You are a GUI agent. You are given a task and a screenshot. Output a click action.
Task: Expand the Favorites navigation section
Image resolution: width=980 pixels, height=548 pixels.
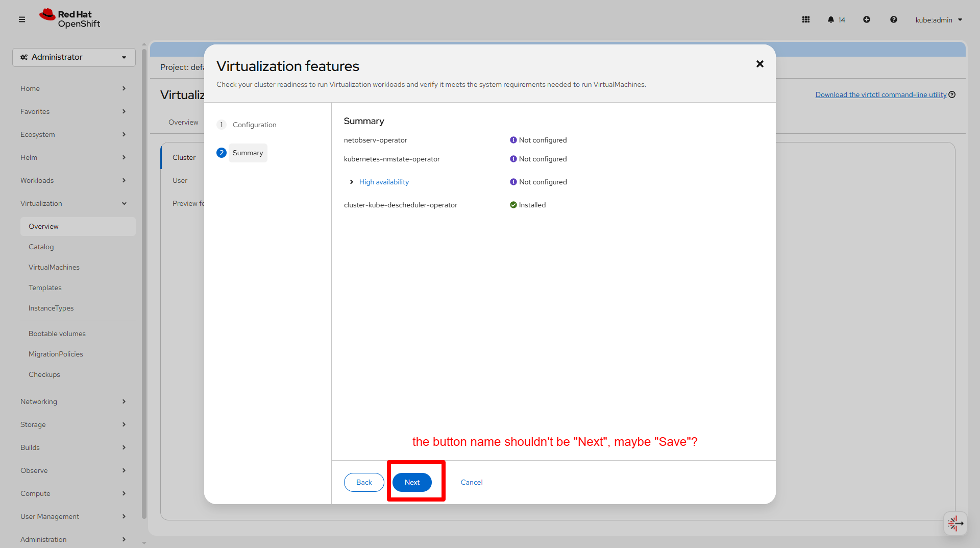click(74, 111)
